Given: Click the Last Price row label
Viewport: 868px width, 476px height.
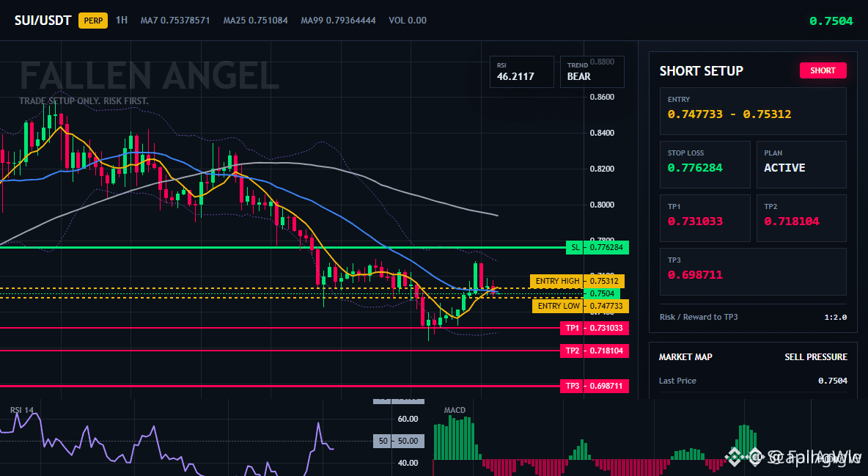Looking at the screenshot, I should (677, 381).
